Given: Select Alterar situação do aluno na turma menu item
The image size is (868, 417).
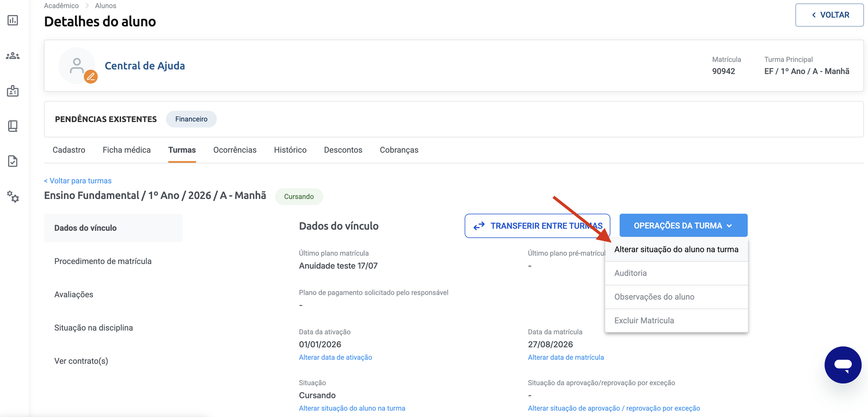Looking at the screenshot, I should (676, 250).
